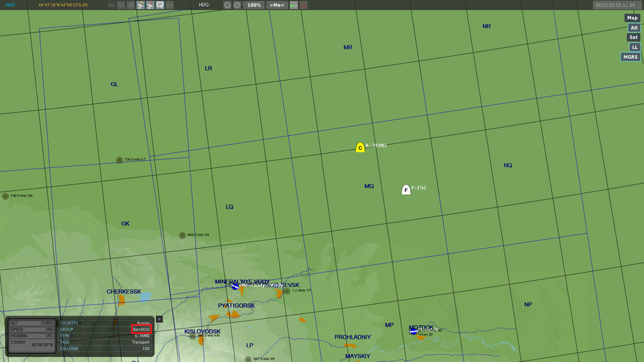644x362 pixels.
Task: Click the green legend toolbar icon
Action: click(x=294, y=5)
